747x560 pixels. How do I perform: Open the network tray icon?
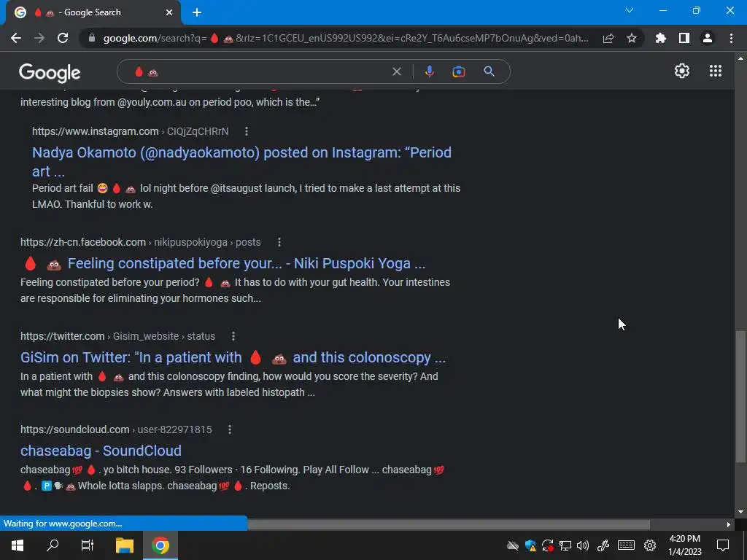pos(565,545)
